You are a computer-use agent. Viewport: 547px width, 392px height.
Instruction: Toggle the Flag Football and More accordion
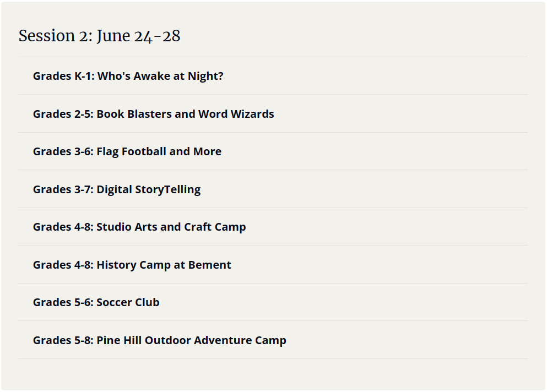tap(273, 151)
